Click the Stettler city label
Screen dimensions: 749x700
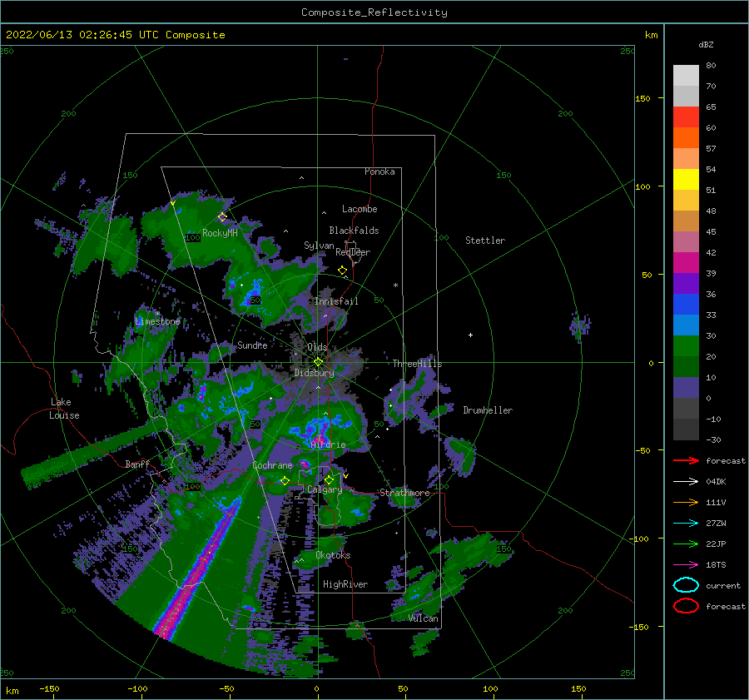485,241
